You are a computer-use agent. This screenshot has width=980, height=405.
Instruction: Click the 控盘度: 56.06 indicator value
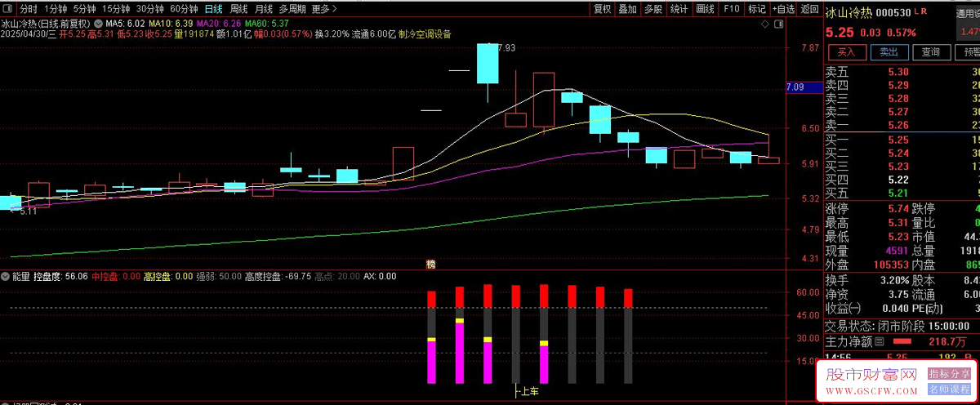pos(60,276)
